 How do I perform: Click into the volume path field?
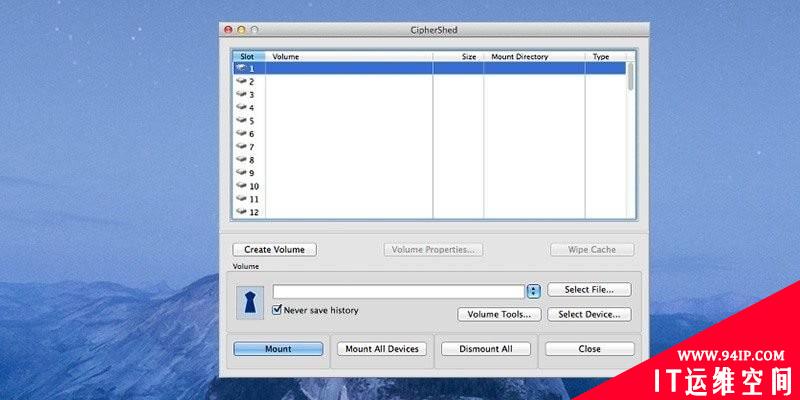[398, 291]
